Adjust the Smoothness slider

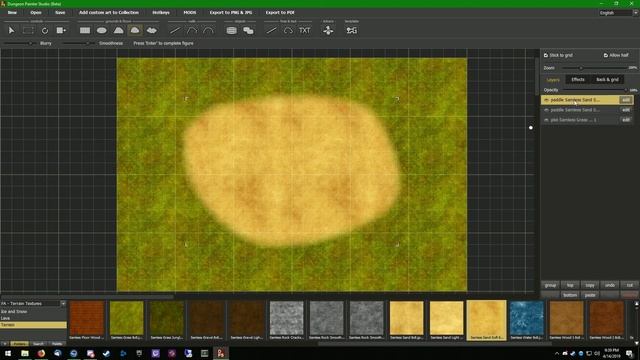click(x=78, y=43)
